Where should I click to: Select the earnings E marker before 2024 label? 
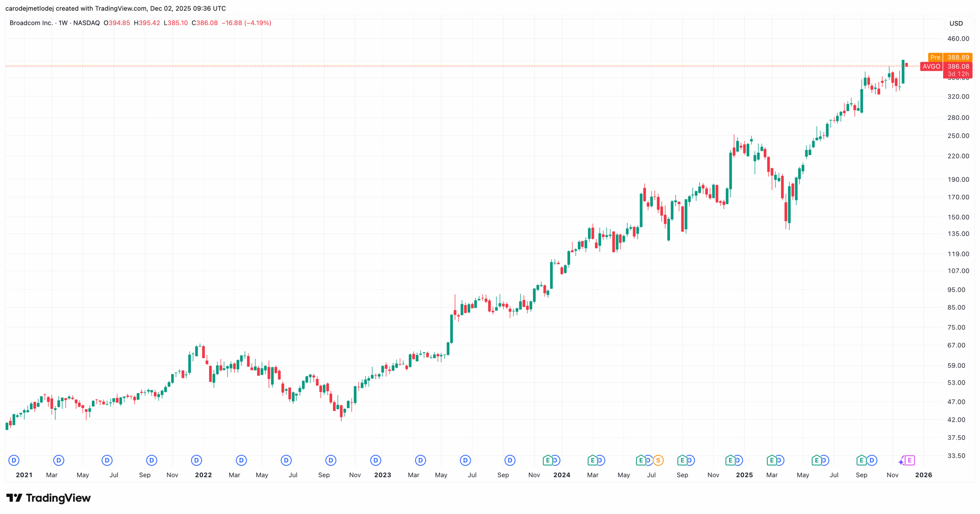547,460
